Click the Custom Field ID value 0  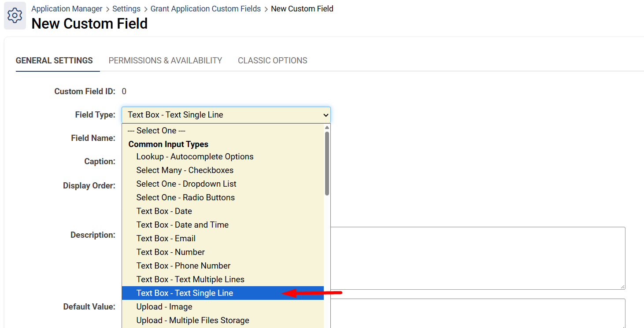(124, 92)
